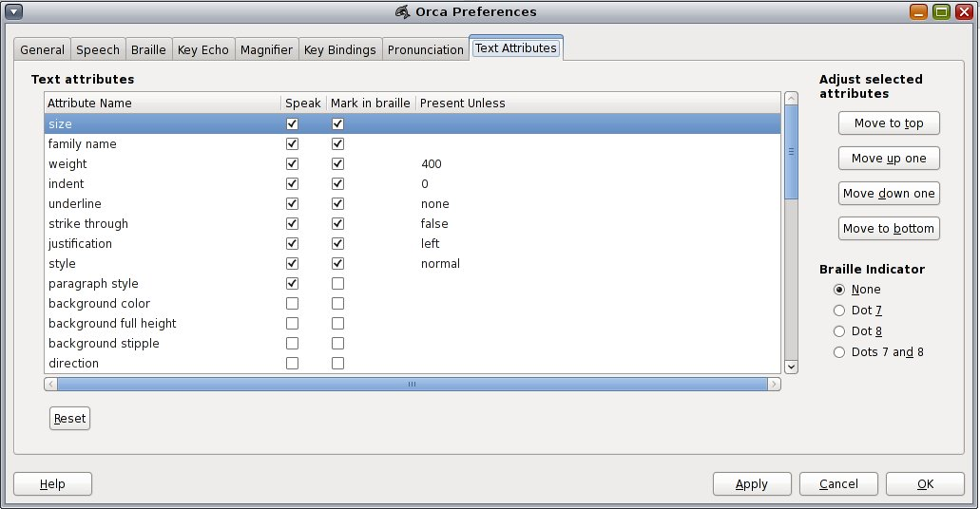Click vertical scrollbar up arrow
The height and width of the screenshot is (509, 980).
pyautogui.click(x=791, y=99)
